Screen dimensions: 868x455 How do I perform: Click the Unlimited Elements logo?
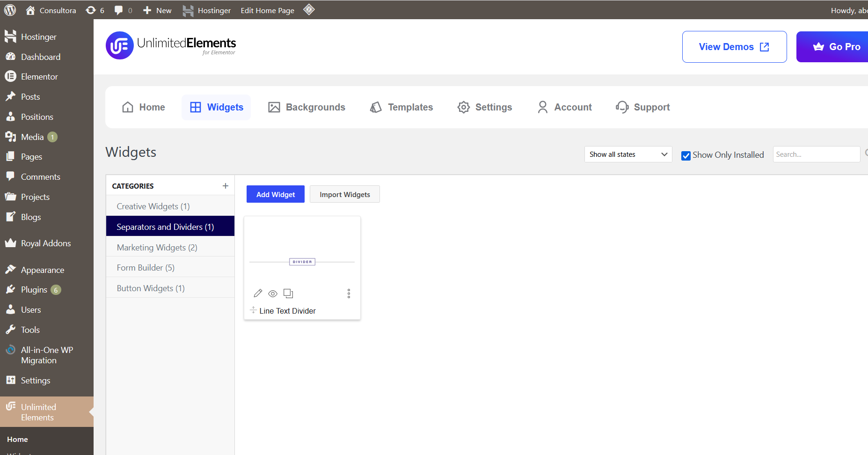[x=119, y=45]
